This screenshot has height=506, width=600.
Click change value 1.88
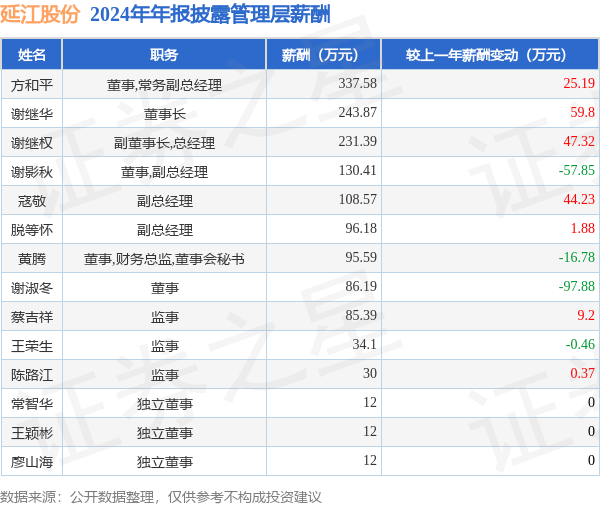click(x=582, y=229)
